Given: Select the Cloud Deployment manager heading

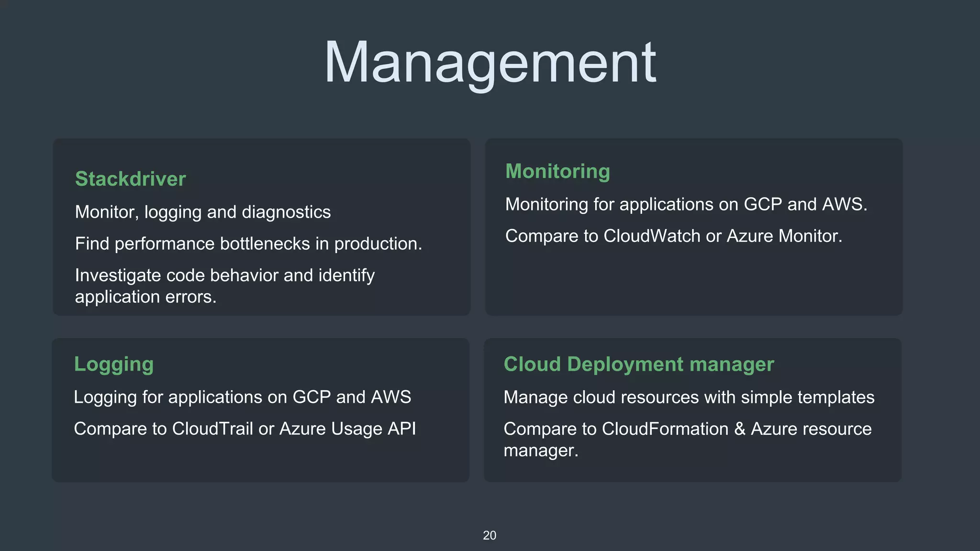Looking at the screenshot, I should coord(639,364).
